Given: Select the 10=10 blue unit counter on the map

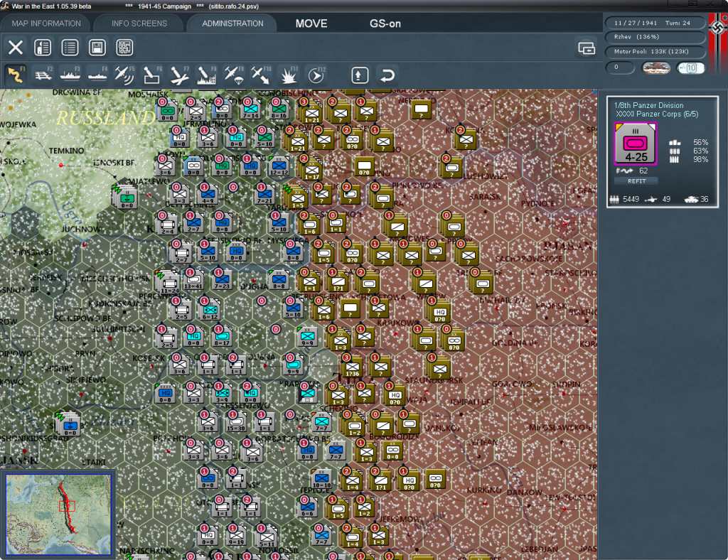Looking at the screenshot, I should [322, 479].
